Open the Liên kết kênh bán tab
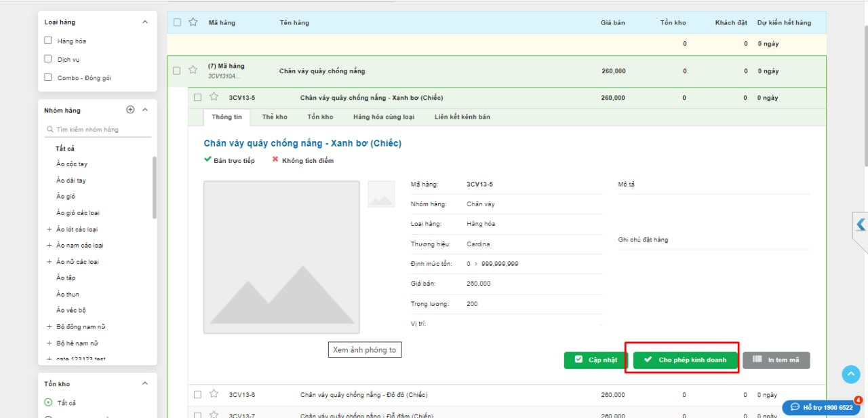The height and width of the screenshot is (418, 868). click(x=462, y=117)
